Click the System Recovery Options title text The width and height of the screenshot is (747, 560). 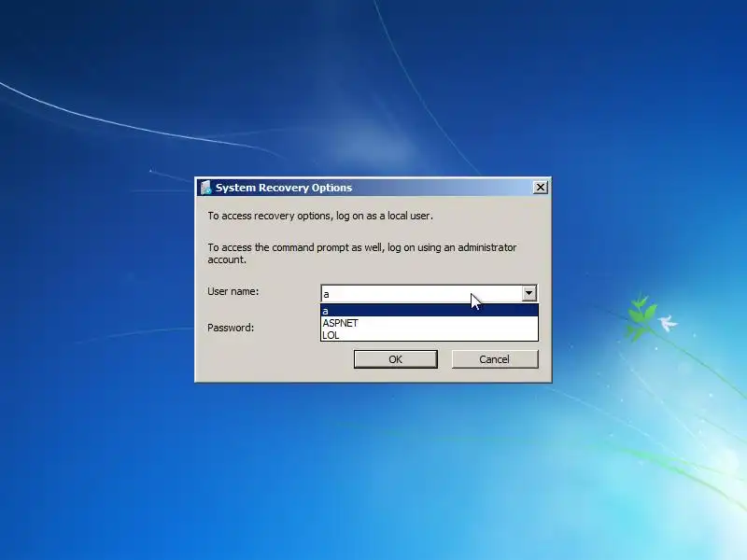[x=284, y=188]
